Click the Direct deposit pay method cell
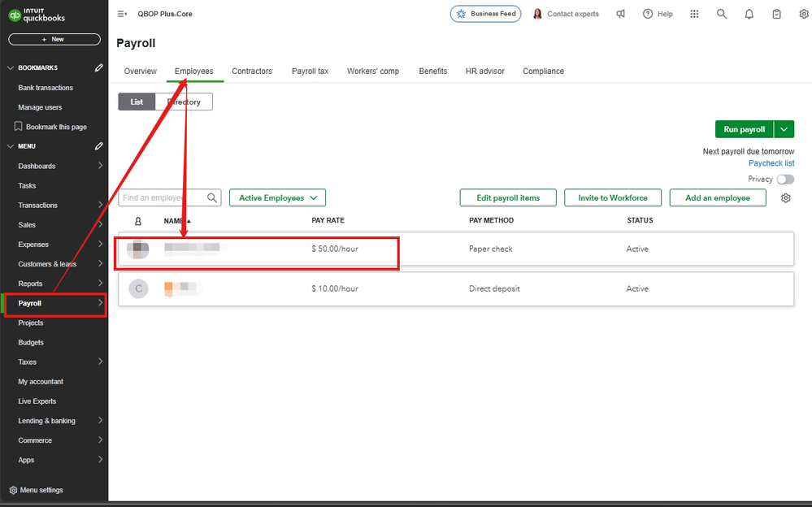 (494, 289)
